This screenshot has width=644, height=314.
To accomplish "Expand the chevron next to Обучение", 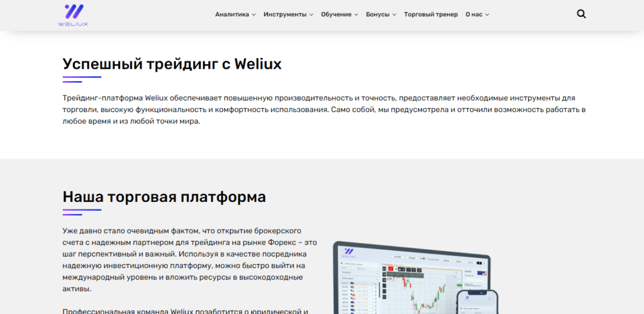I will coord(357,15).
